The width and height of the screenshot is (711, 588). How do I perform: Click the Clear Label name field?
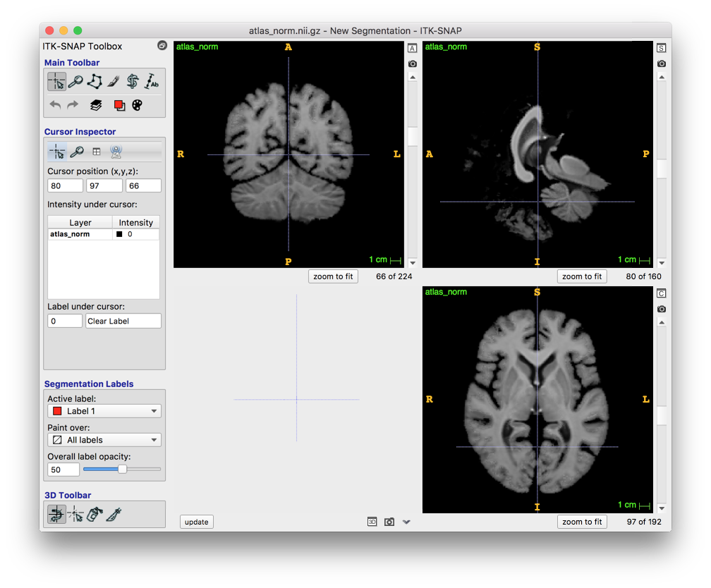pos(123,321)
